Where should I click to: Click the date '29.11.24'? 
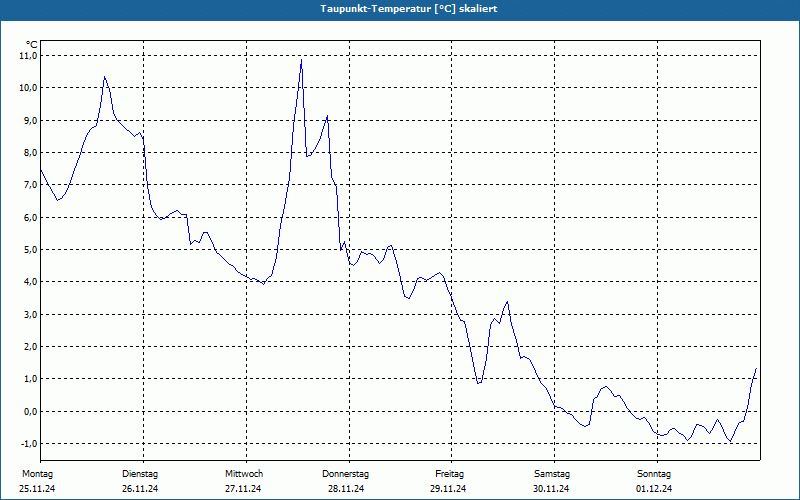pyautogui.click(x=448, y=489)
